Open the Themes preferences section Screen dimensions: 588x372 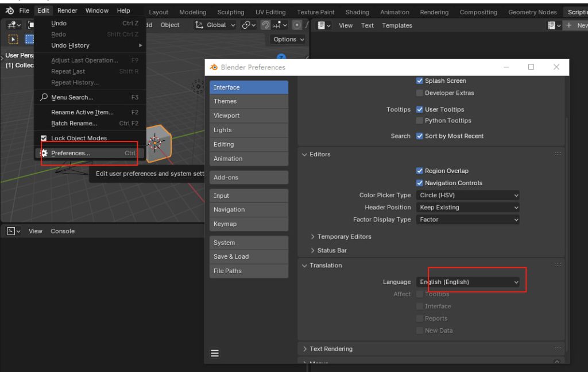click(249, 101)
